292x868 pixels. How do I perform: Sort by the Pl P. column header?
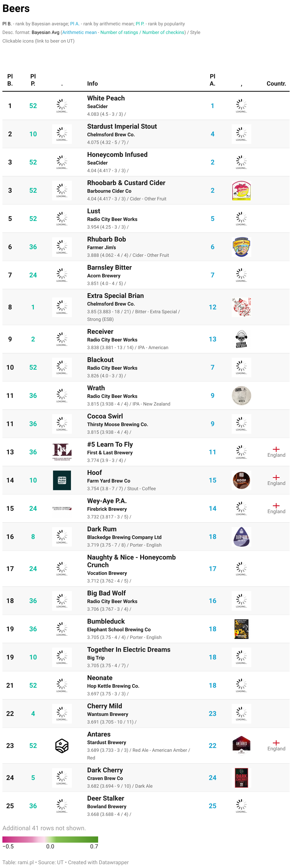[x=33, y=80]
